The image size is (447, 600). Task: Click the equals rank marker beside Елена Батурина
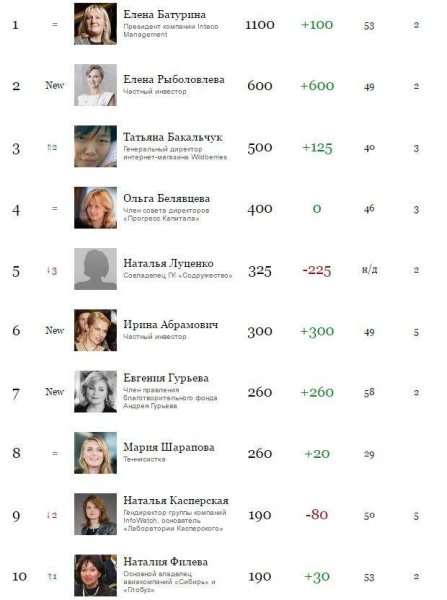[55, 24]
